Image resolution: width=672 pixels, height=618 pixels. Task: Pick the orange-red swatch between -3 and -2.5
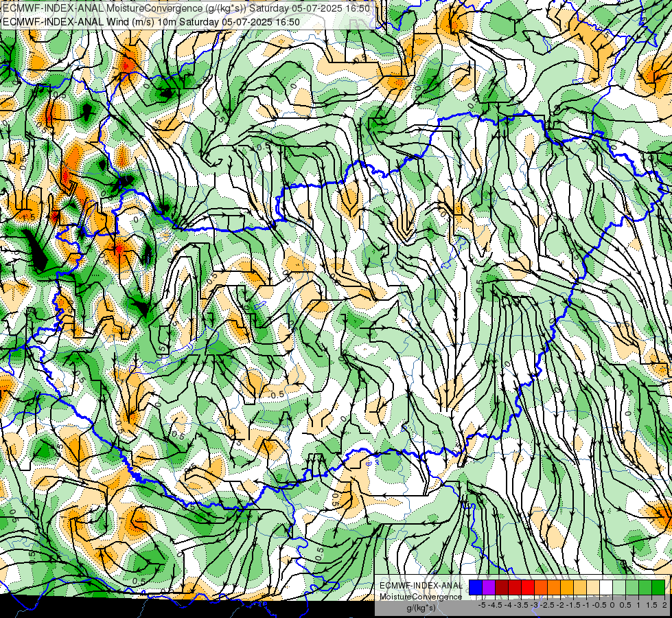(x=541, y=588)
